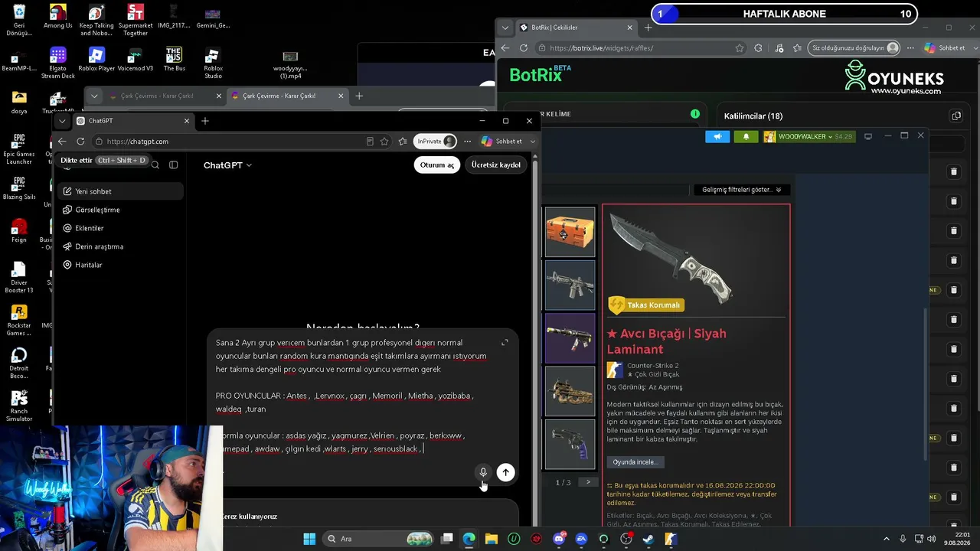This screenshot has width=980, height=551.
Task: Select the M4 rifle inventory item
Action: [570, 285]
